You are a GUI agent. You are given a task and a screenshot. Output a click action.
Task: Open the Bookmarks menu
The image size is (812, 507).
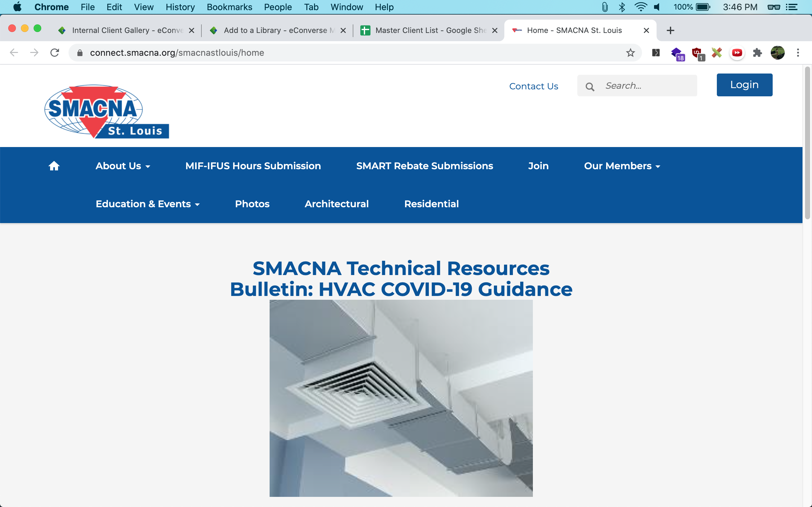(229, 7)
